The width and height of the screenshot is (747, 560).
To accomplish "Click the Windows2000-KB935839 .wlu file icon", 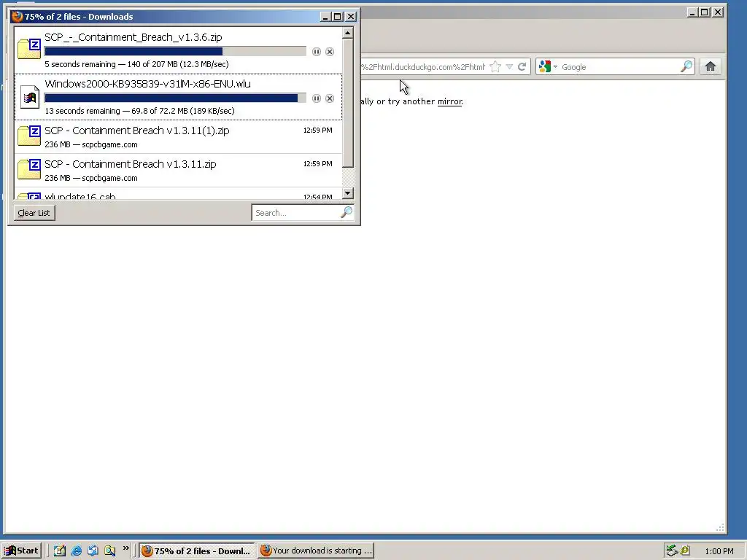I will [29, 97].
